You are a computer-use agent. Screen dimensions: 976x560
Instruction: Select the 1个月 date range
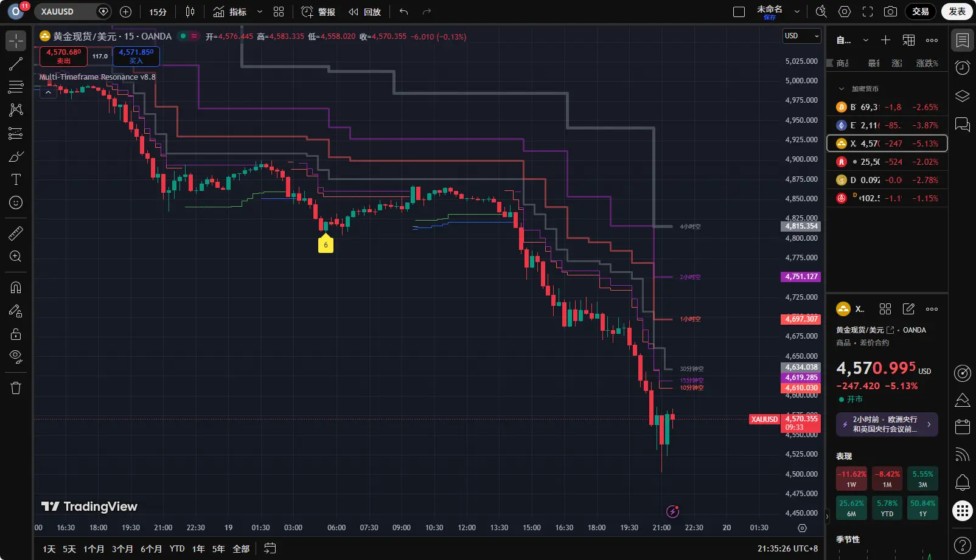[94, 548]
